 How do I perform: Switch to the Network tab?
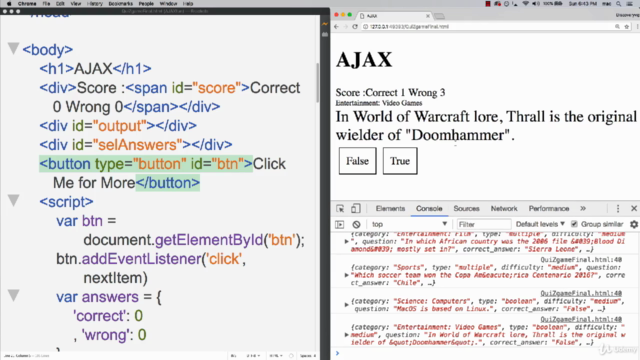(504, 209)
